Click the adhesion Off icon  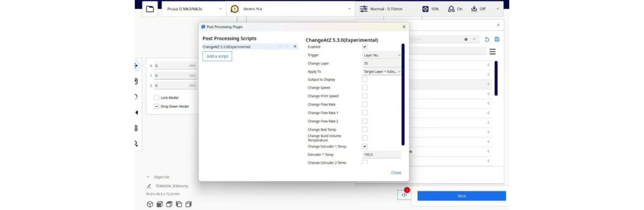pos(474,9)
